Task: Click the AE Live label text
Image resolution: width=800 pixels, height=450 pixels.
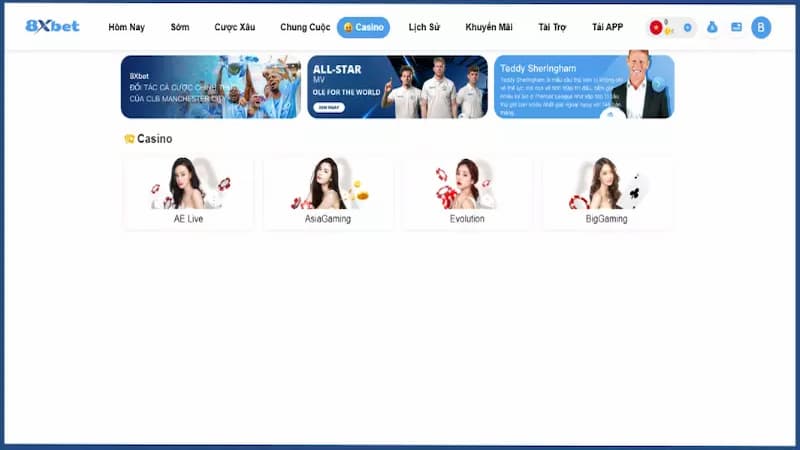Action: pyautogui.click(x=188, y=219)
